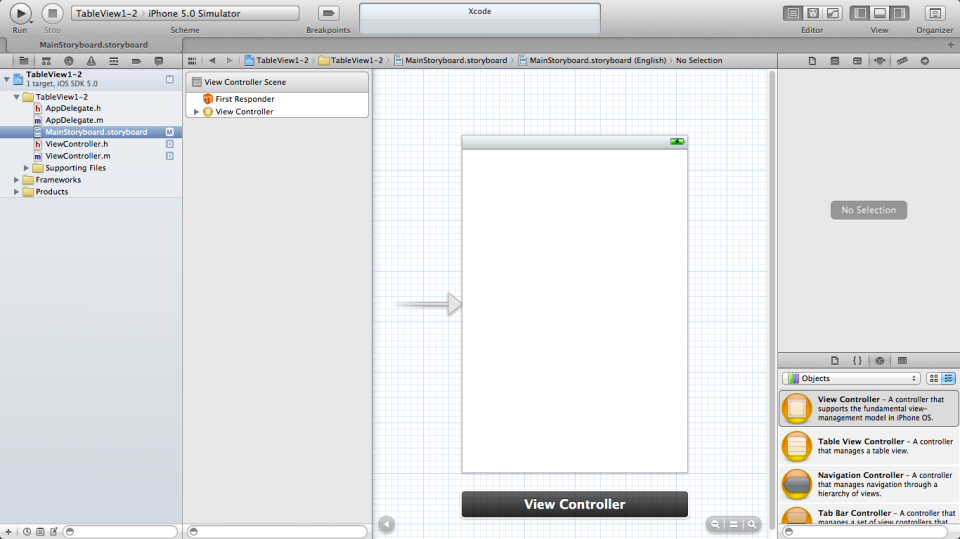Switch to the Assistant editor
Image resolution: width=960 pixels, height=539 pixels.
point(812,13)
